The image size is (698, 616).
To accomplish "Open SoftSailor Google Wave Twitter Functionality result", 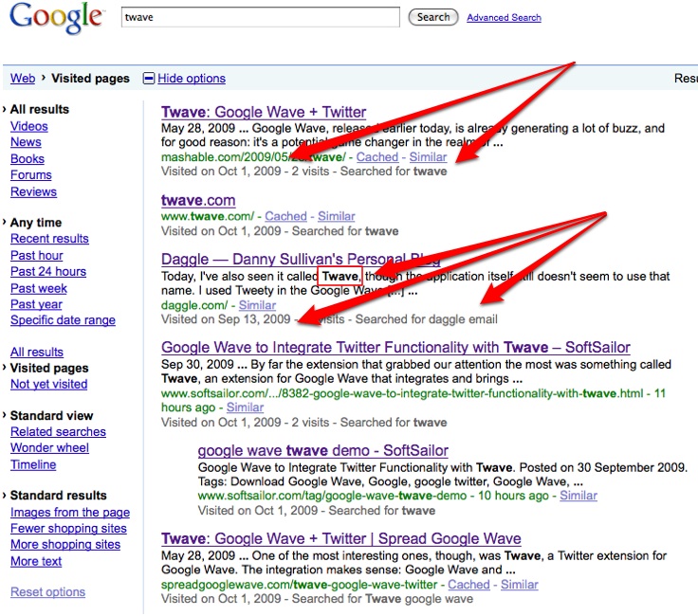I will point(395,348).
